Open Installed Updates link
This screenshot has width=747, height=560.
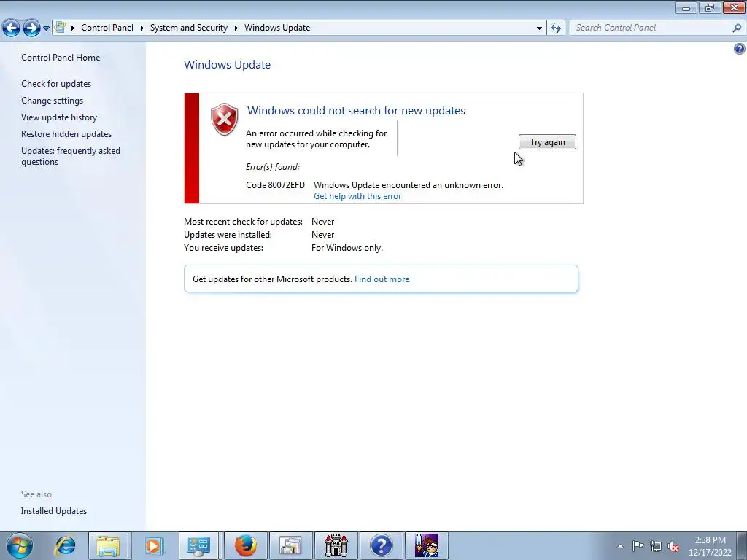[x=54, y=511]
